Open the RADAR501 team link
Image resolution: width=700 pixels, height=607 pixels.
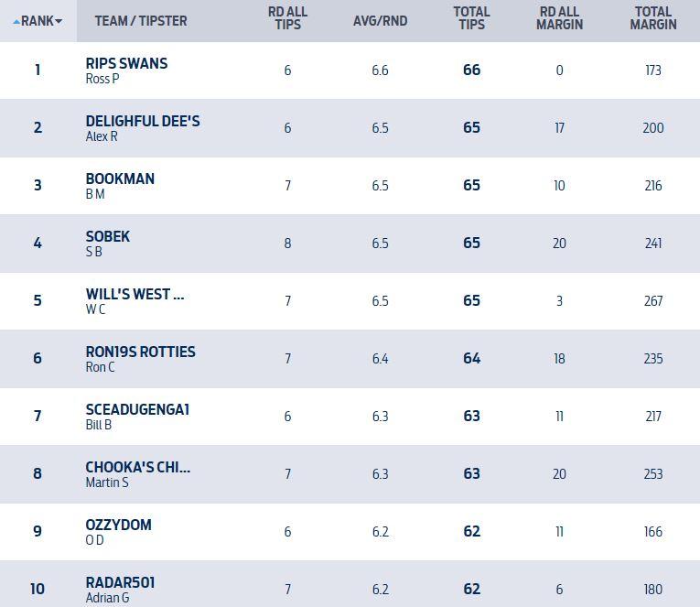tap(120, 582)
